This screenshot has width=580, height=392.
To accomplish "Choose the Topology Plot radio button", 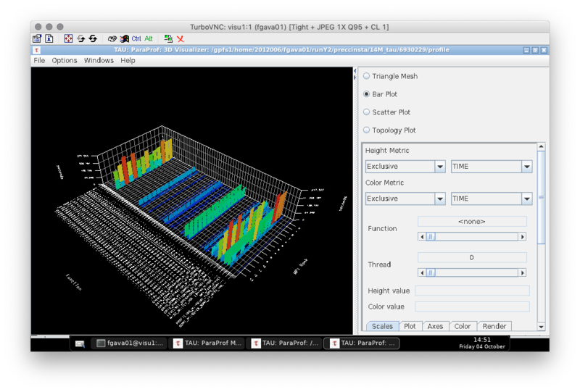I will point(367,130).
